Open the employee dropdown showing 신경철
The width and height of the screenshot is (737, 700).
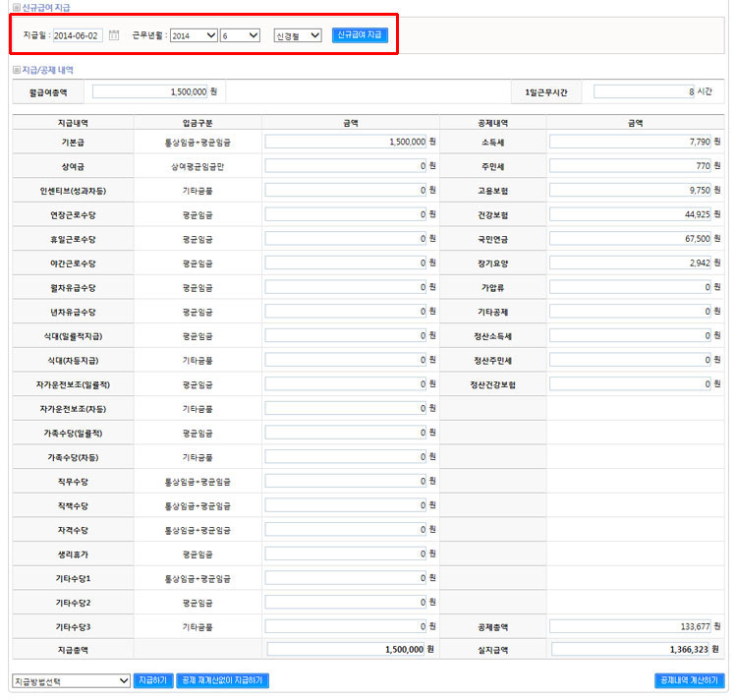pyautogui.click(x=298, y=35)
